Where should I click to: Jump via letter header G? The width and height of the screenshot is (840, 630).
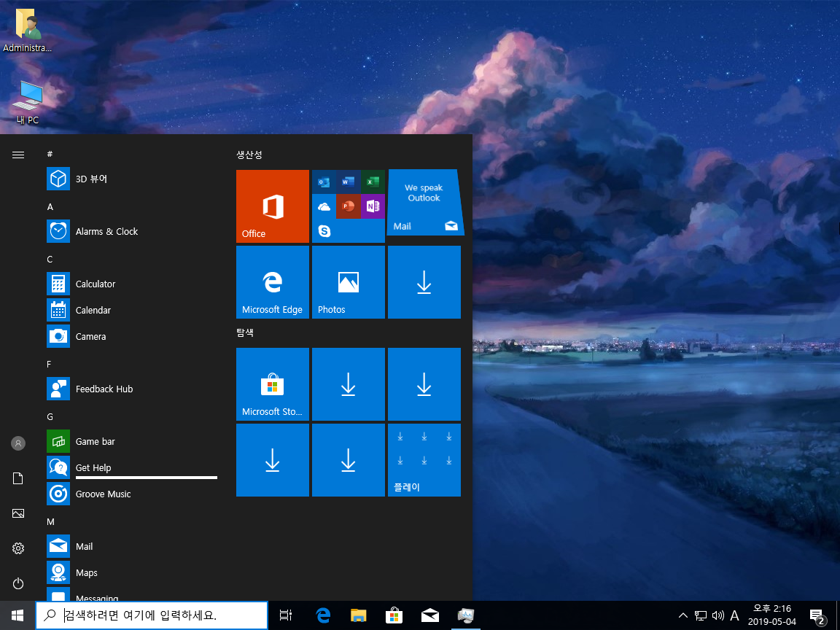pyautogui.click(x=50, y=417)
